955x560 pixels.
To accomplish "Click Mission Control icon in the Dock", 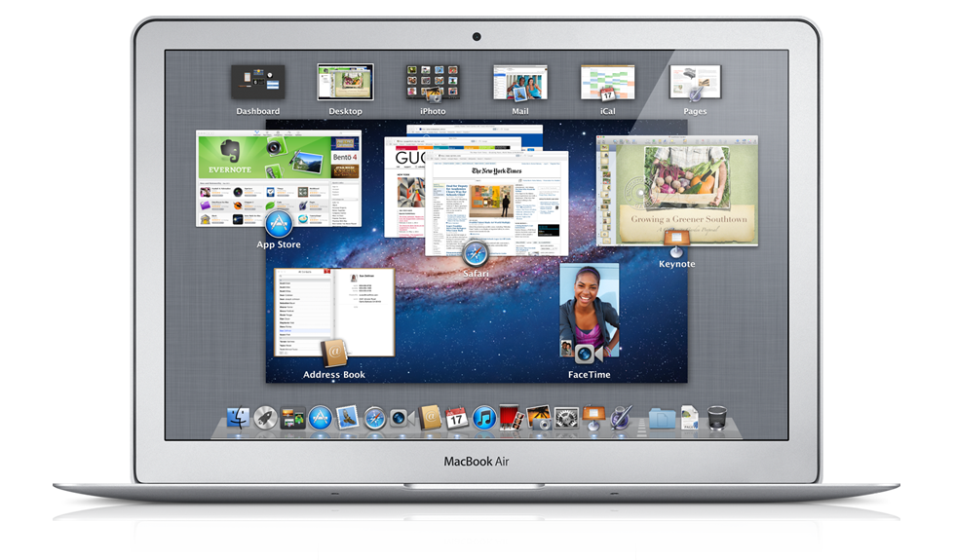I will 292,419.
